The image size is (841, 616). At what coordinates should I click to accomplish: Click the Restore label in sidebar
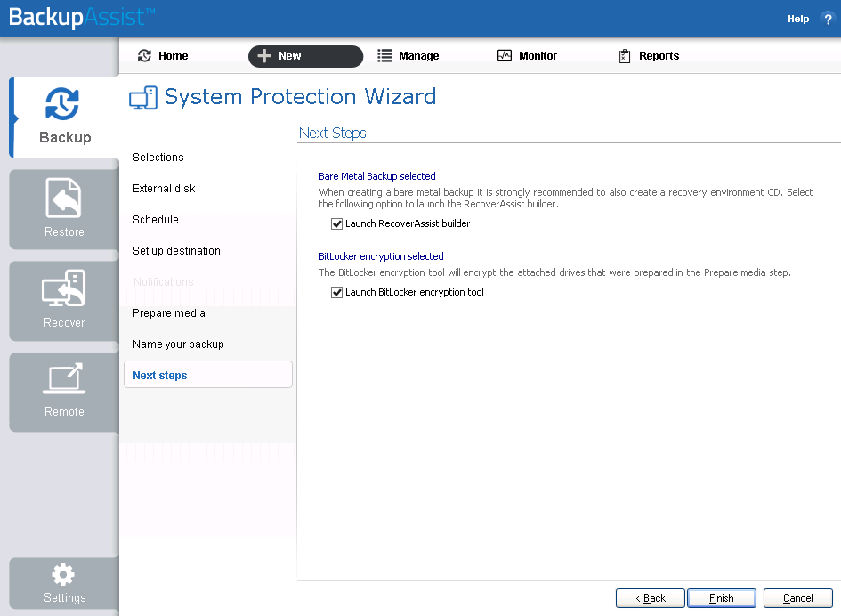click(64, 231)
